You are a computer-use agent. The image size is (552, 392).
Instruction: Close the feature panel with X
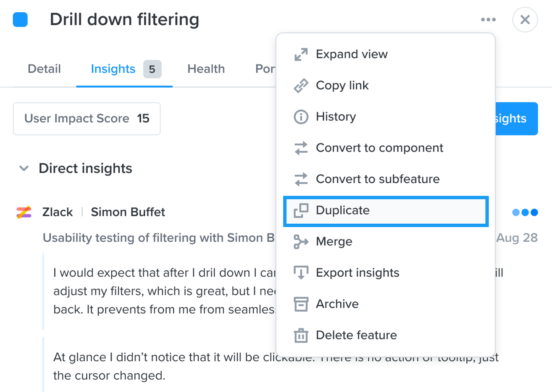pos(525,20)
